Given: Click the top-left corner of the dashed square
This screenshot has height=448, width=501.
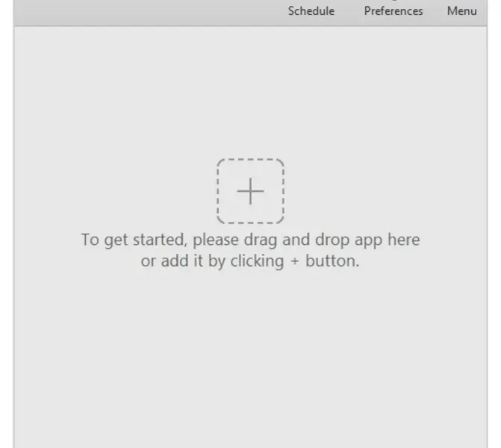Looking at the screenshot, I should point(220,161).
